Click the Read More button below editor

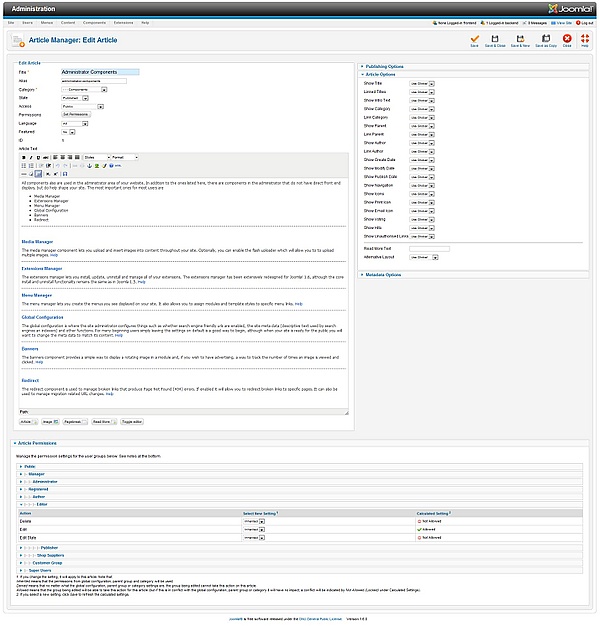click(x=102, y=422)
